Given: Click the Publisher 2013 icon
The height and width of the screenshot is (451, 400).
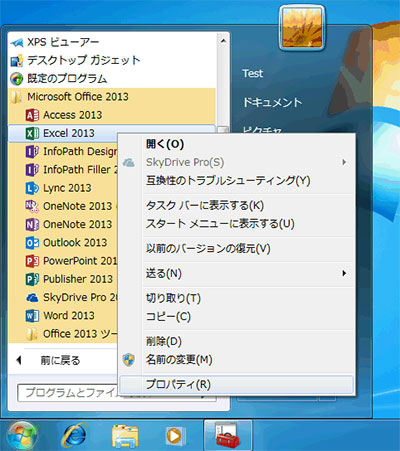Looking at the screenshot, I should (32, 279).
